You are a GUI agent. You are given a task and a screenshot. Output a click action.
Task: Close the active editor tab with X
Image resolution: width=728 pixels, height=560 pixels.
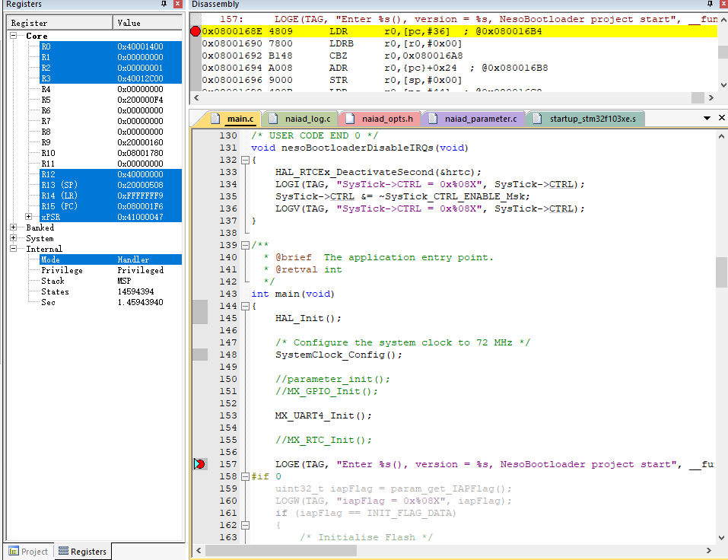click(721, 118)
